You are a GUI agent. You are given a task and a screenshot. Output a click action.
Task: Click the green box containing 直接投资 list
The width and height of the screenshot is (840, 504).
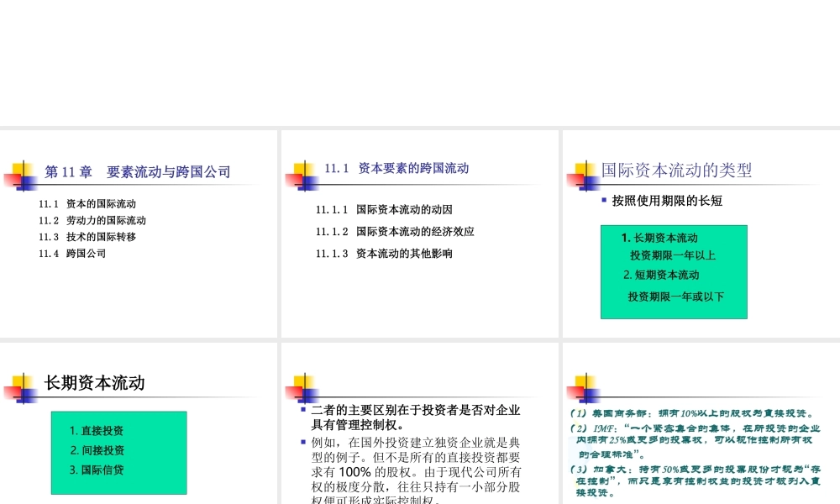pyautogui.click(x=118, y=452)
